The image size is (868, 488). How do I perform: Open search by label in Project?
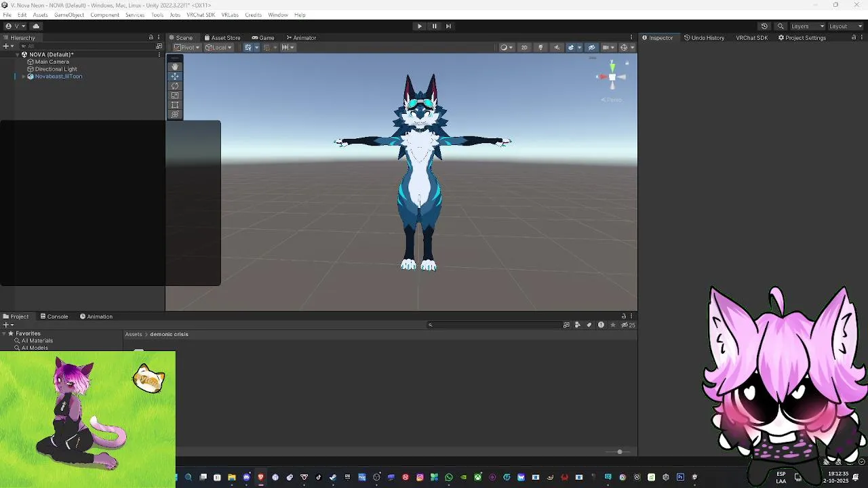point(589,325)
